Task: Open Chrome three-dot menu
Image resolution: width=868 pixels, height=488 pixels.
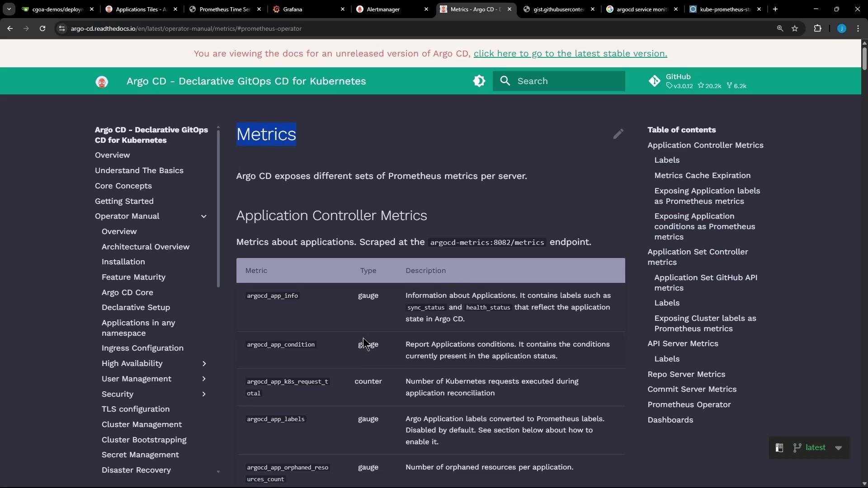Action: click(x=858, y=28)
